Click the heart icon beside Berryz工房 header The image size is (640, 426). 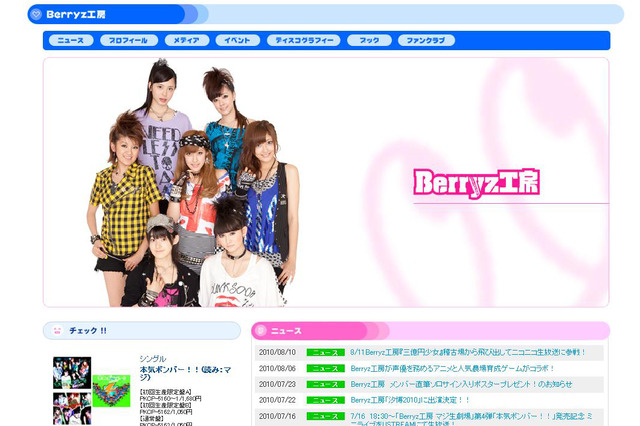pyautogui.click(x=36, y=14)
